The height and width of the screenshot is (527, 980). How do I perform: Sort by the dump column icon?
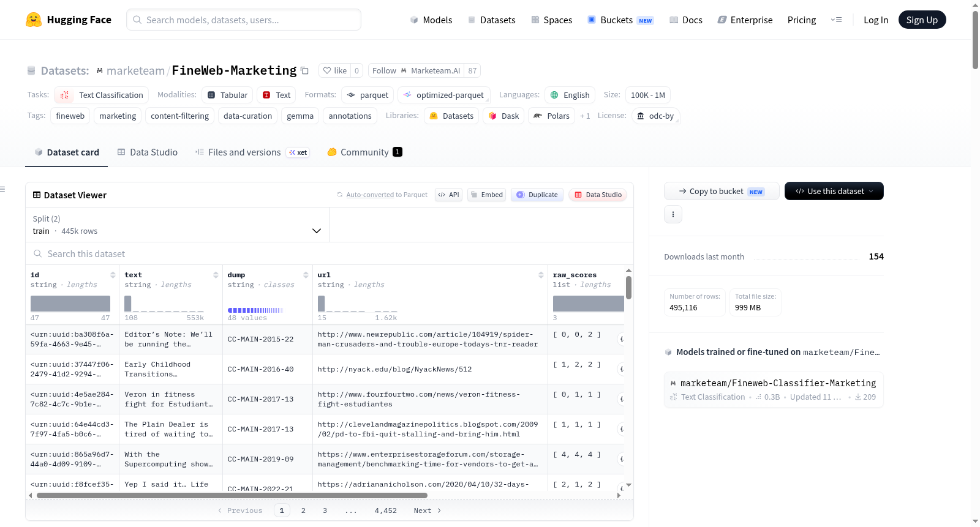click(306, 275)
